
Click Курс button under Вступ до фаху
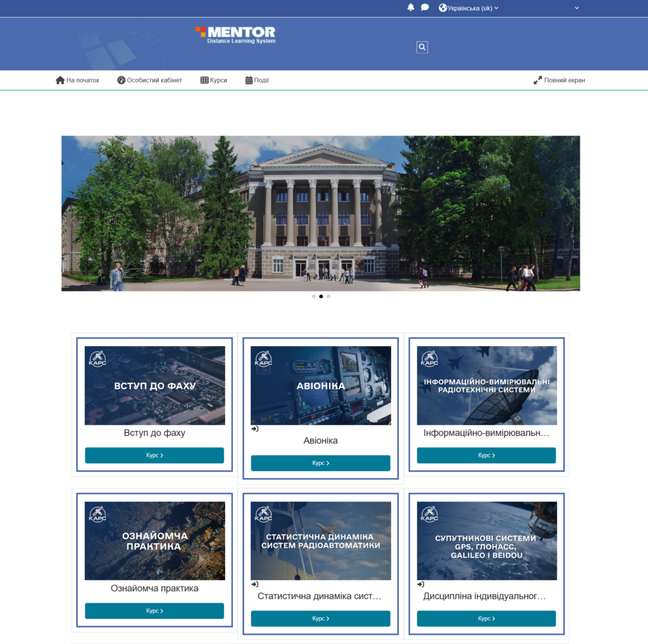click(x=154, y=455)
